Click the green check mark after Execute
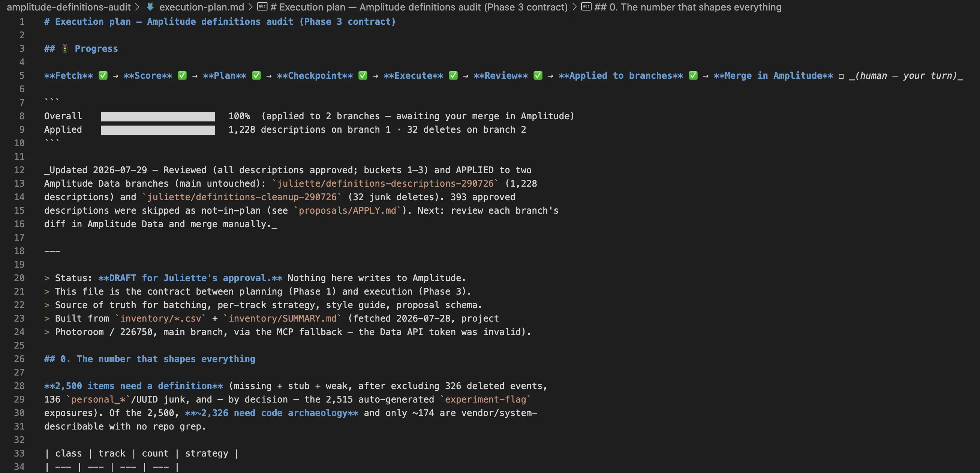 [453, 75]
